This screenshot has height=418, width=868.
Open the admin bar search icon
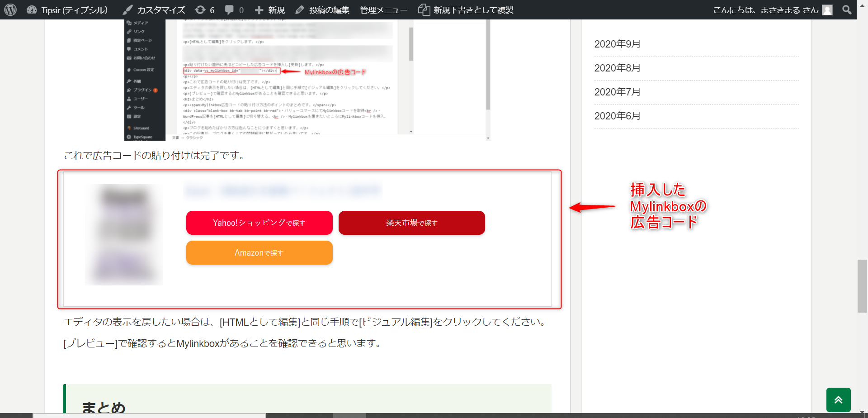(x=847, y=9)
